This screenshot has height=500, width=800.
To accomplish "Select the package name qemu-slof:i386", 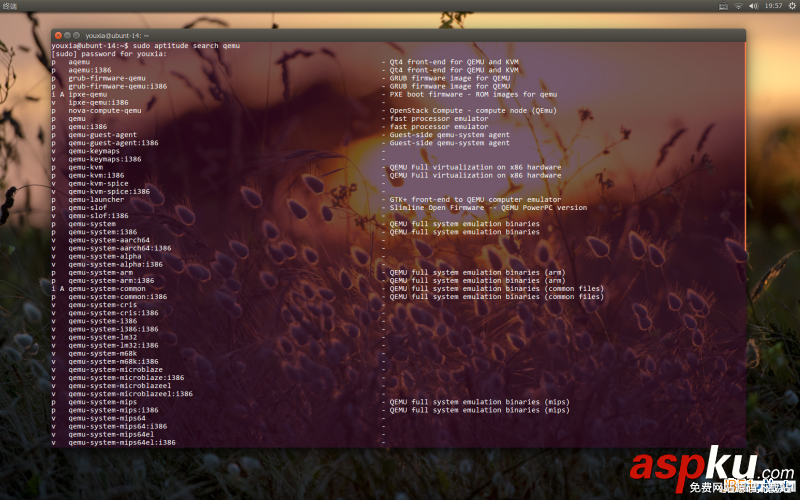I will [98, 216].
